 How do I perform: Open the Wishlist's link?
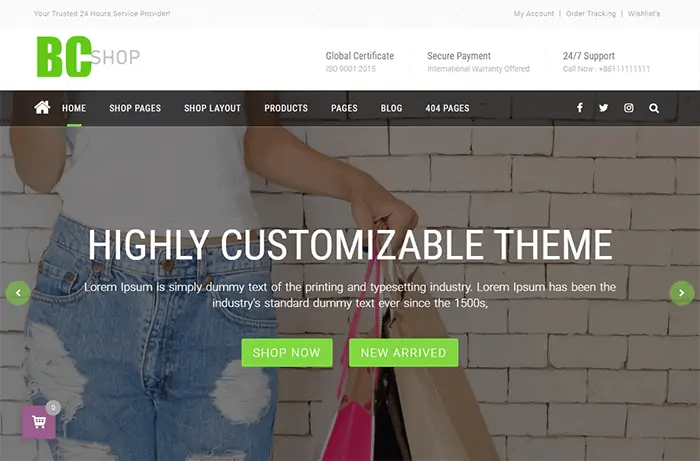[644, 13]
